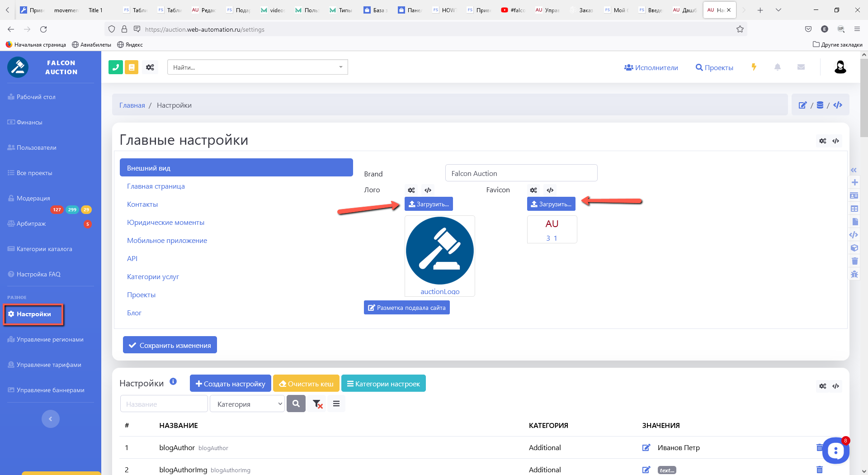868x475 pixels.
Task: Open the Категория filter dropdown
Action: pos(247,404)
